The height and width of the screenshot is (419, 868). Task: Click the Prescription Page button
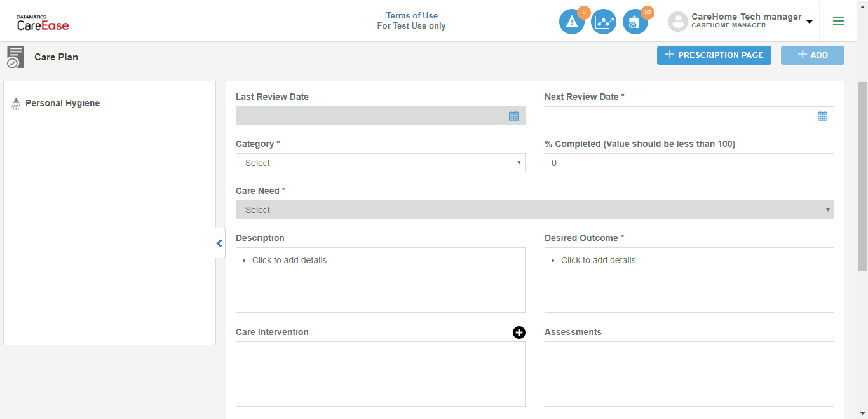(714, 55)
